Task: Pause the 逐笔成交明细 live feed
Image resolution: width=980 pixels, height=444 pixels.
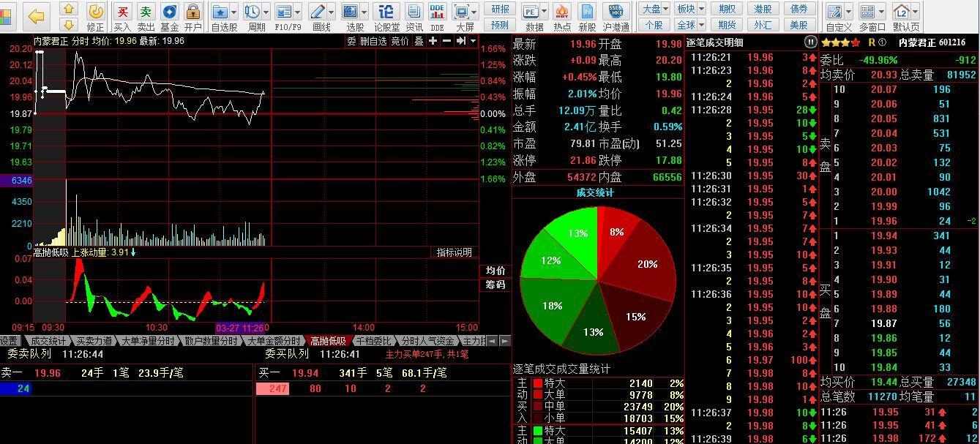Action: point(810,42)
